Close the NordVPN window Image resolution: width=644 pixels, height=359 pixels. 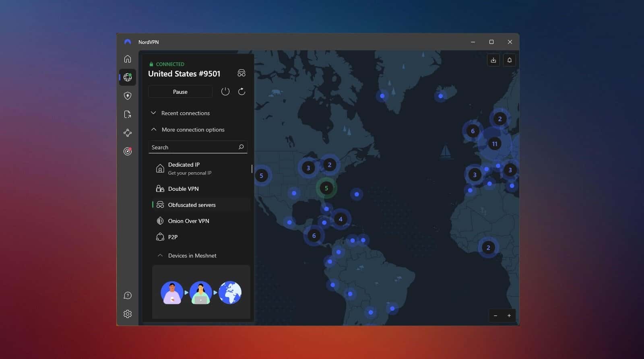tap(510, 42)
